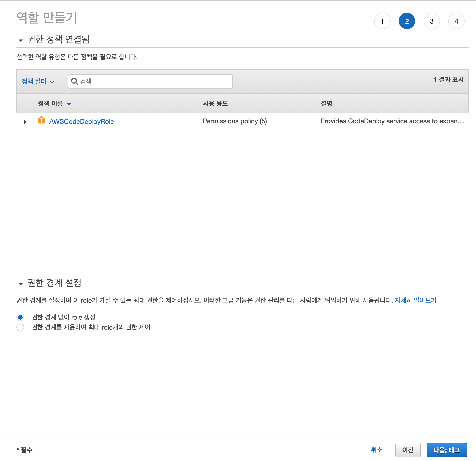Click the 설명 column header
476x461 pixels.
[x=326, y=104]
